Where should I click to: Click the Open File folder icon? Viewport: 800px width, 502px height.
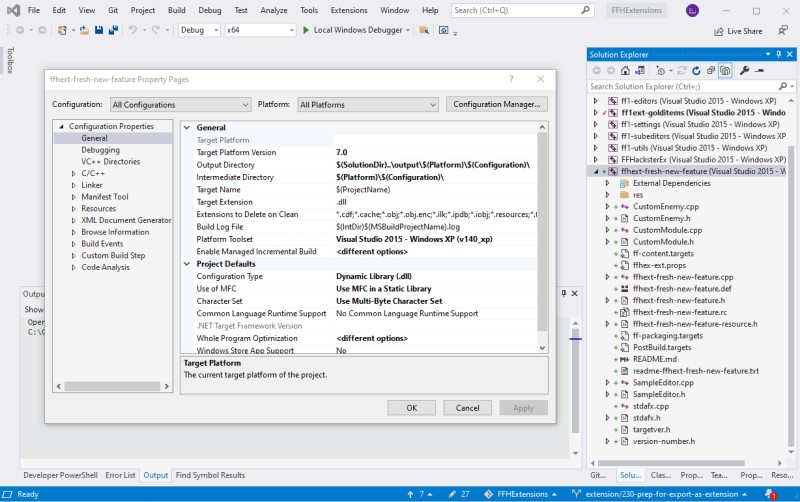pos(84,30)
